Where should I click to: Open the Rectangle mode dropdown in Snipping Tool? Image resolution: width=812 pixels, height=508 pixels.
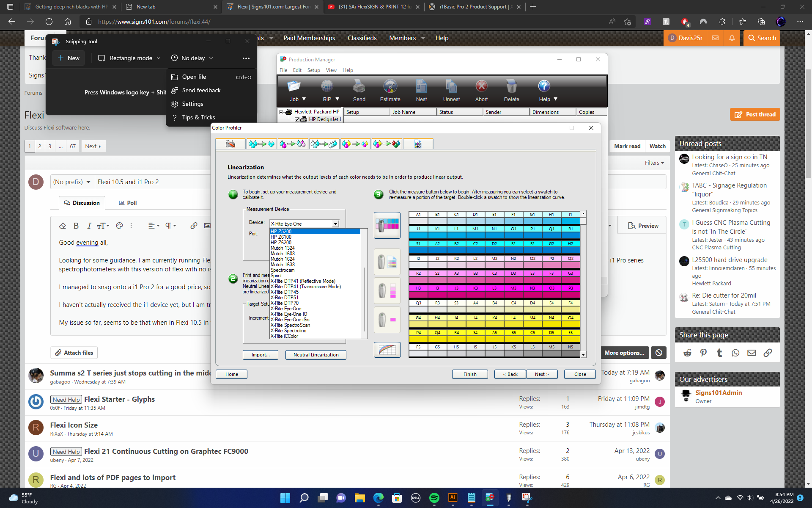point(129,58)
